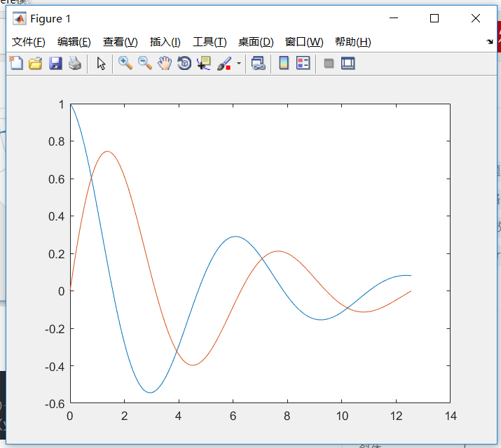The height and width of the screenshot is (448, 501).
Task: Open the 窗口(W) menu
Action: pos(304,42)
